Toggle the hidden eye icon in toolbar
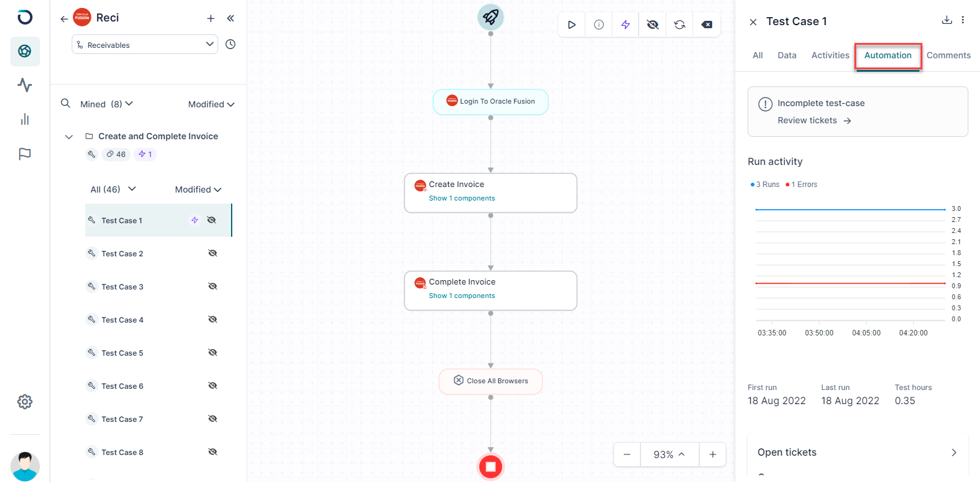Viewport: 980px width, 482px height. tap(653, 25)
